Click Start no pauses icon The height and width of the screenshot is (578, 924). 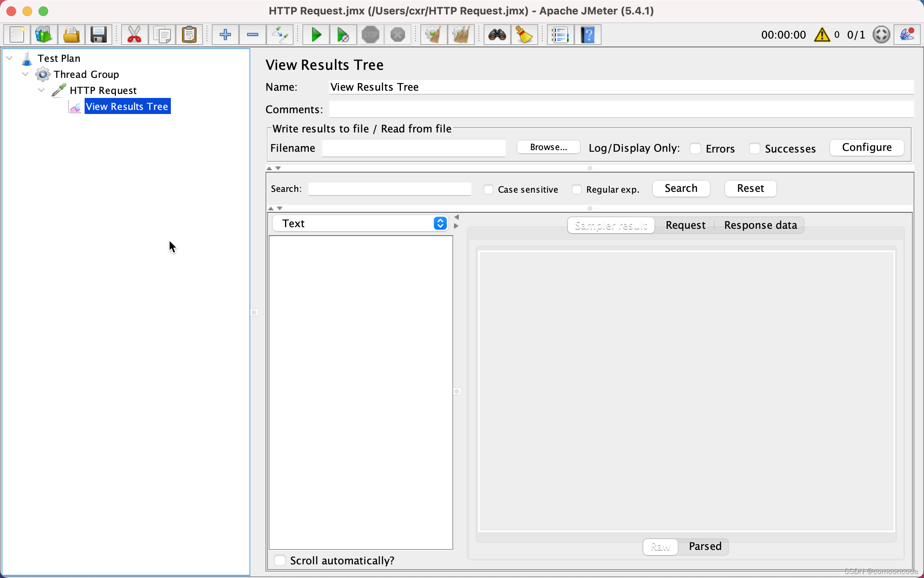point(343,35)
